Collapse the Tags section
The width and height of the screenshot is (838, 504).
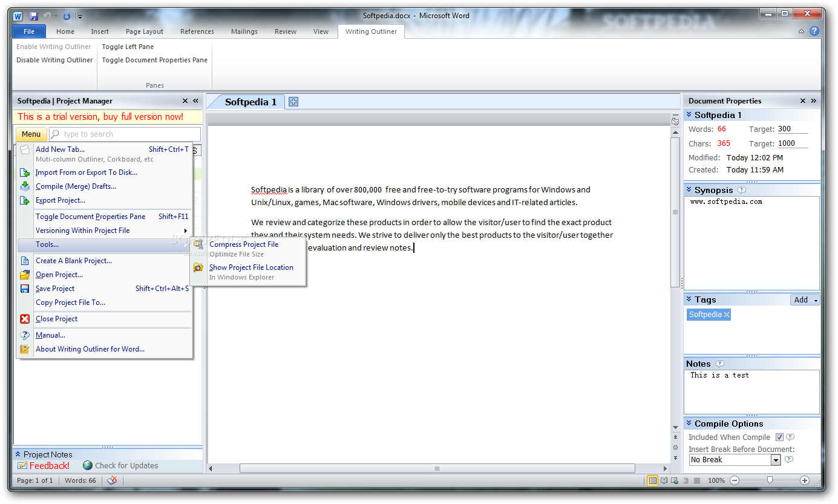point(689,299)
